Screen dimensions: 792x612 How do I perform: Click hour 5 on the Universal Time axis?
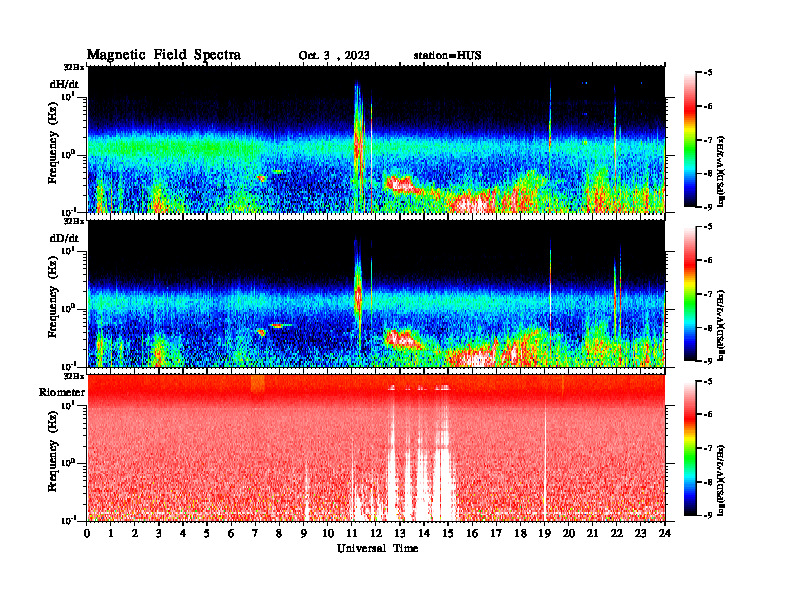207,533
